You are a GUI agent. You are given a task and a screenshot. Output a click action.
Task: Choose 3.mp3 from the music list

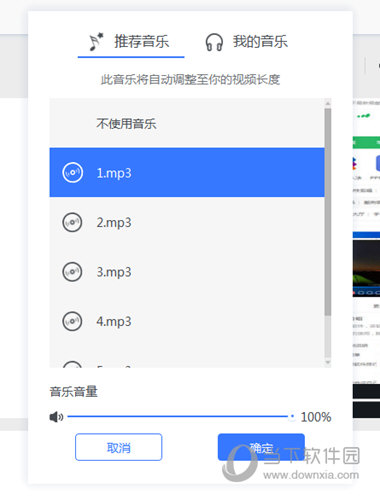pyautogui.click(x=187, y=272)
